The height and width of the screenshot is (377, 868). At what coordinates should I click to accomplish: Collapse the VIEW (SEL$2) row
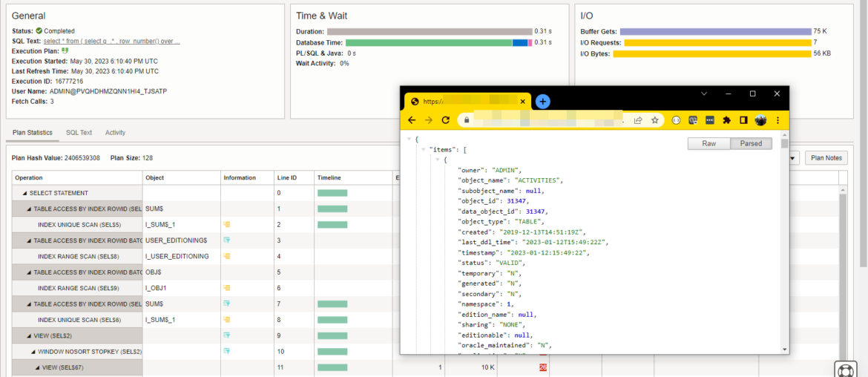point(30,335)
